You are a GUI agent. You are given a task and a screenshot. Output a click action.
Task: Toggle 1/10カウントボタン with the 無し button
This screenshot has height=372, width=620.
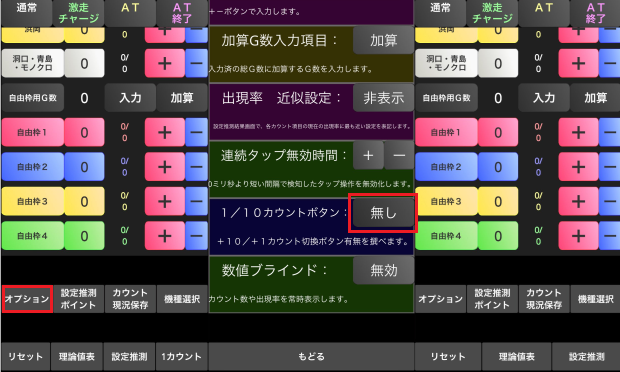pyautogui.click(x=383, y=213)
